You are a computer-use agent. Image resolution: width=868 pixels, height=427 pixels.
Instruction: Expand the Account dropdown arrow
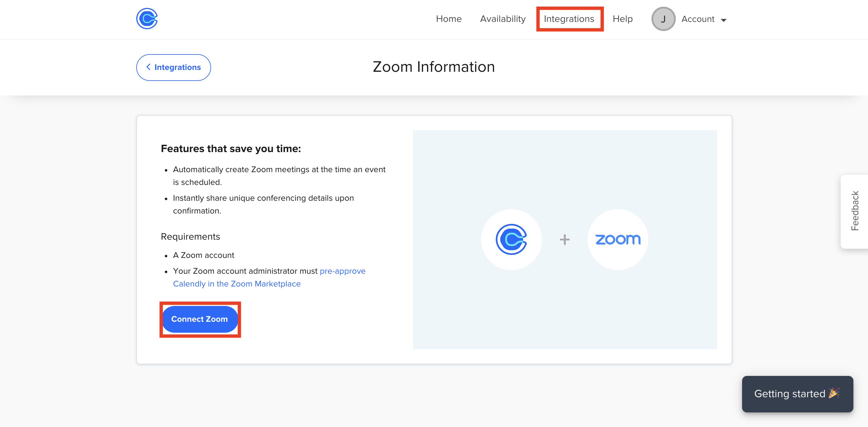click(724, 20)
